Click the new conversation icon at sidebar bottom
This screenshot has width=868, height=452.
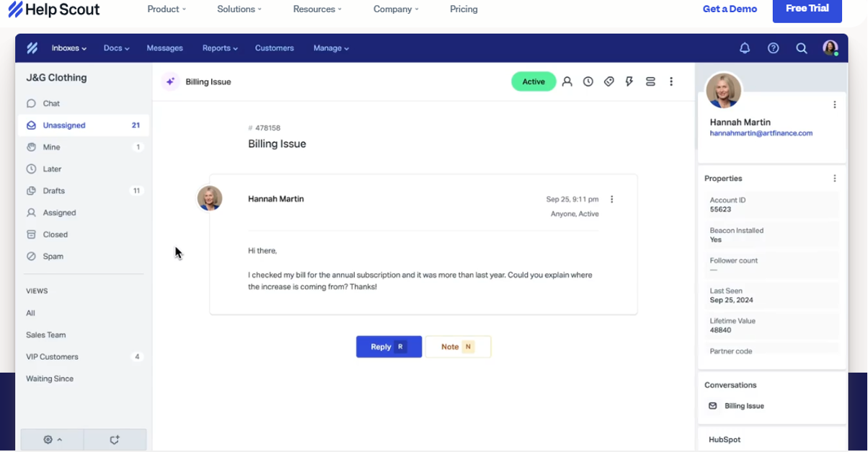pyautogui.click(x=115, y=440)
